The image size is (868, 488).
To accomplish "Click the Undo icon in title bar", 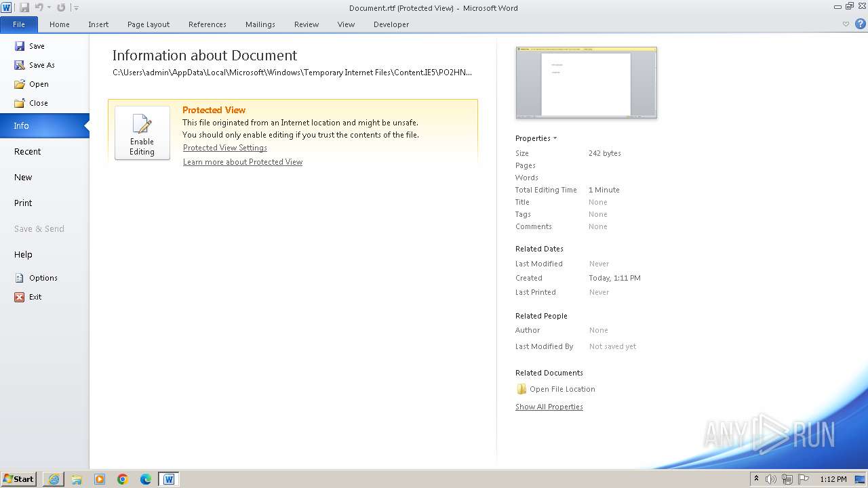I will [x=39, y=7].
